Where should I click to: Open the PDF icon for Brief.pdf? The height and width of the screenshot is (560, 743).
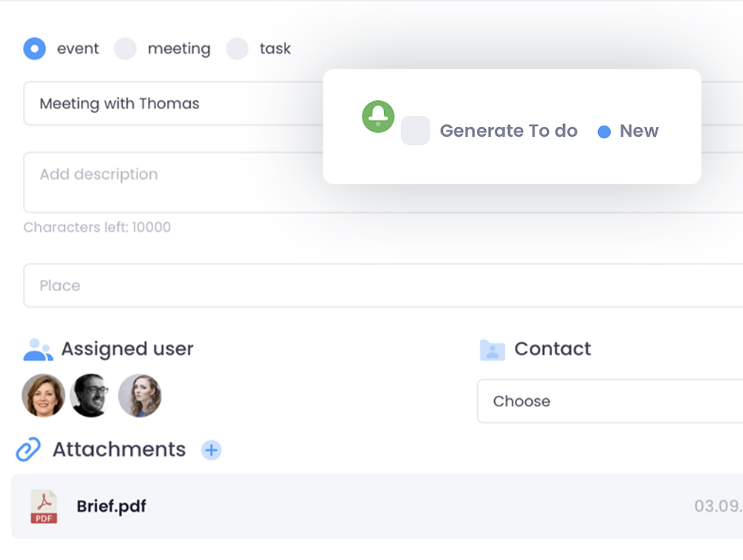click(x=43, y=507)
